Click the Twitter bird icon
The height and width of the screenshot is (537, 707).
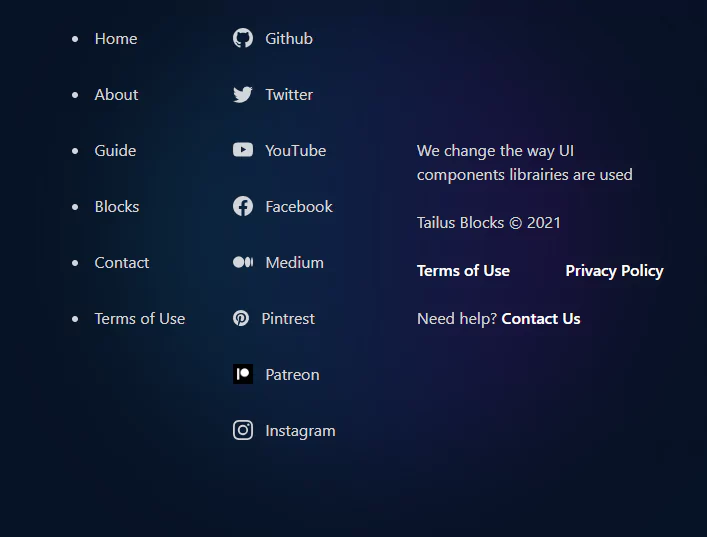click(243, 94)
